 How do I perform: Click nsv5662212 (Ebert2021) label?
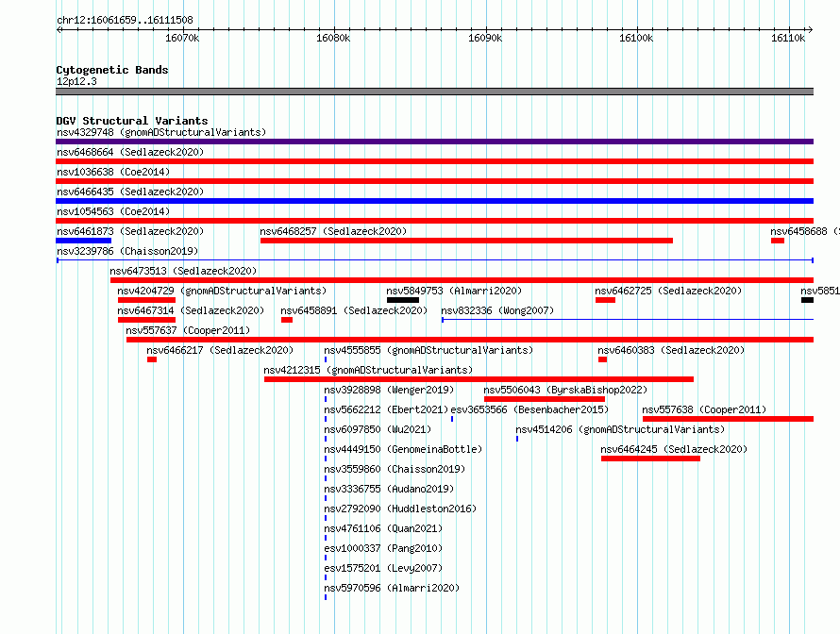(386, 409)
